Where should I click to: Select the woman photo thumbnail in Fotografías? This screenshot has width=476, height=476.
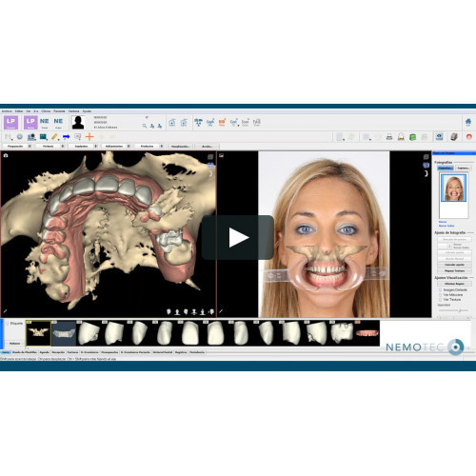click(453, 188)
